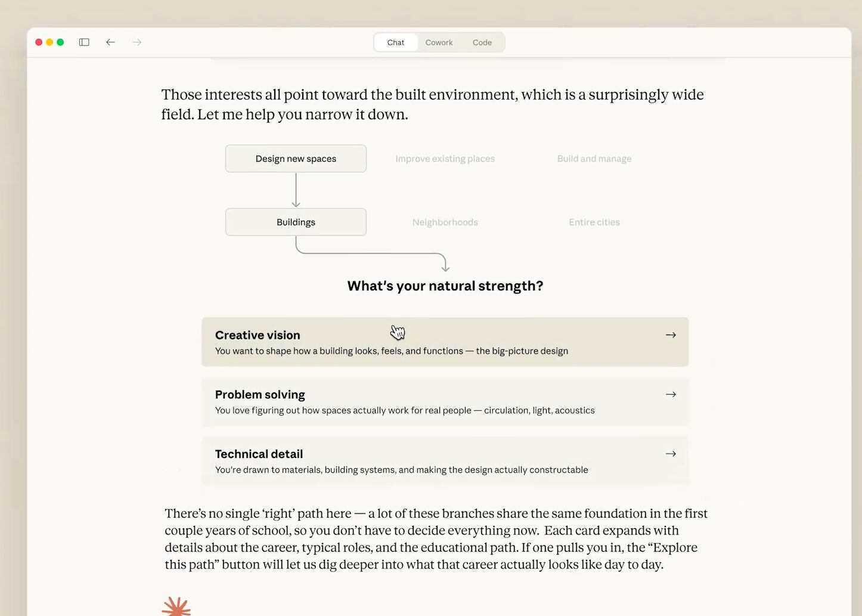
Task: Select the Buildings option
Action: [296, 221]
